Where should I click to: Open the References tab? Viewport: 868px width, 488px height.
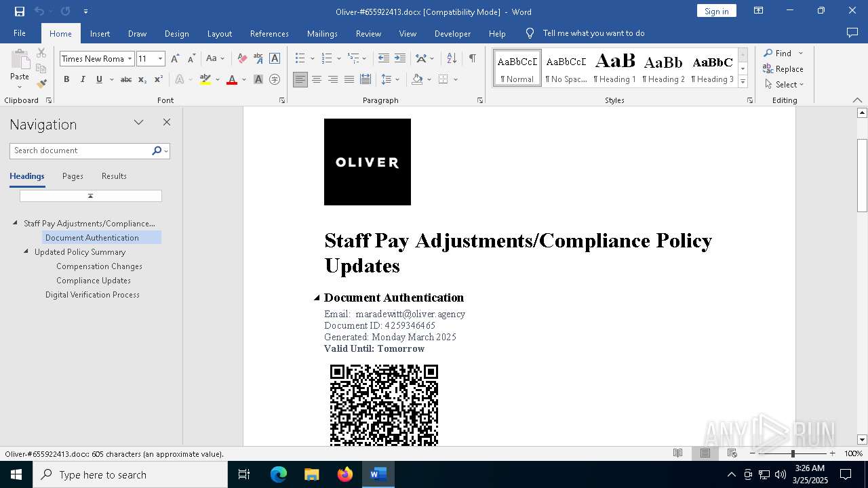point(269,34)
